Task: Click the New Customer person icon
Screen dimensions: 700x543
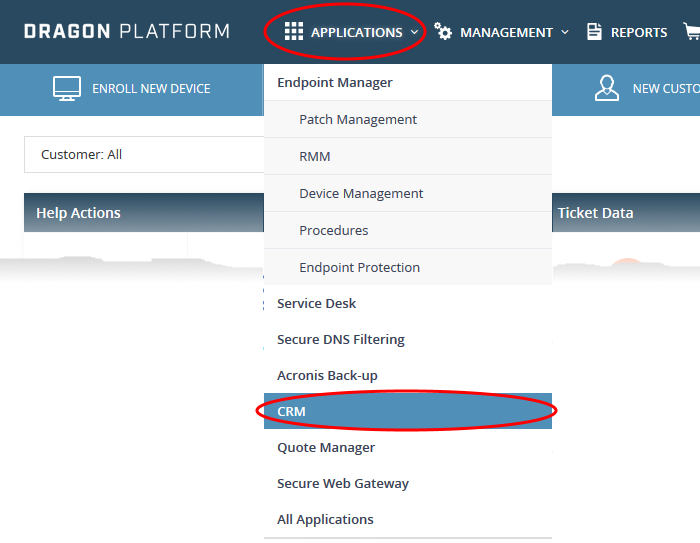Action: (x=607, y=88)
